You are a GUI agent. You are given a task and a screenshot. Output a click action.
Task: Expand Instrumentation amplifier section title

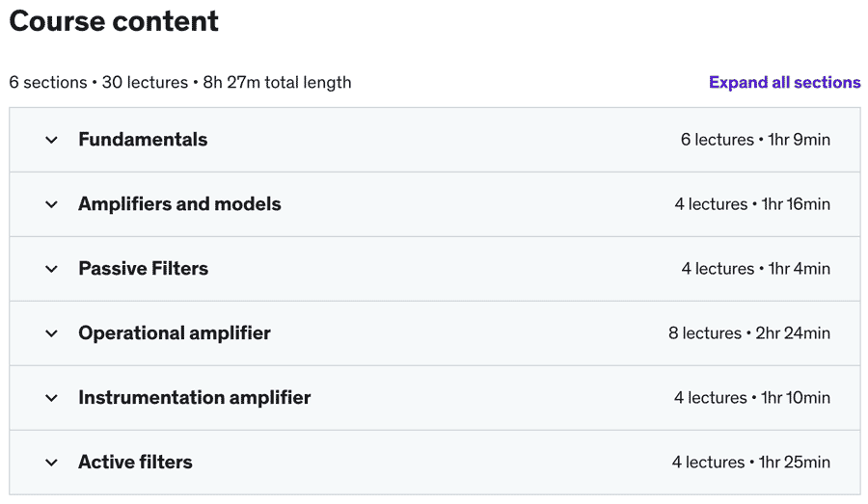pyautogui.click(x=195, y=398)
